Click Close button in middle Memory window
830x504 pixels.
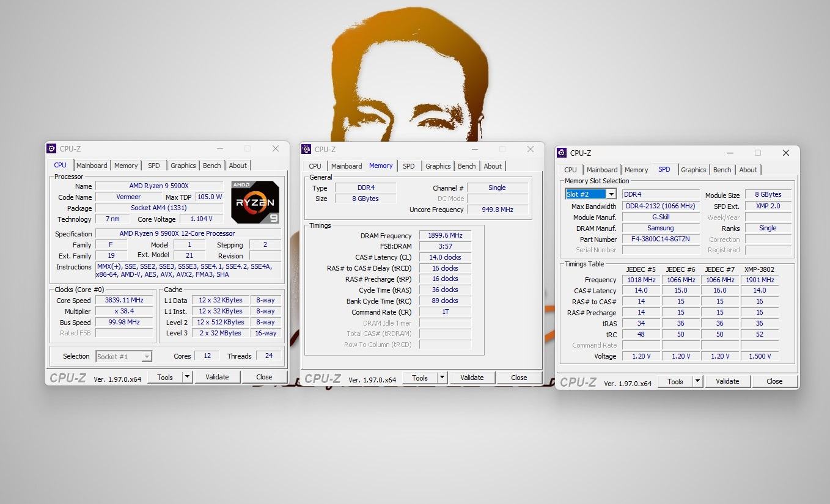click(x=519, y=378)
